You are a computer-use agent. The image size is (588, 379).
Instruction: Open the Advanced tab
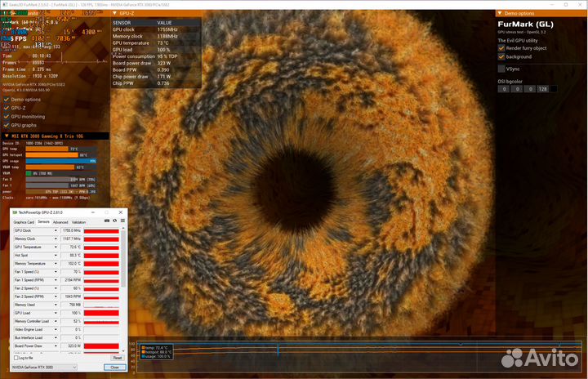pyautogui.click(x=60, y=222)
